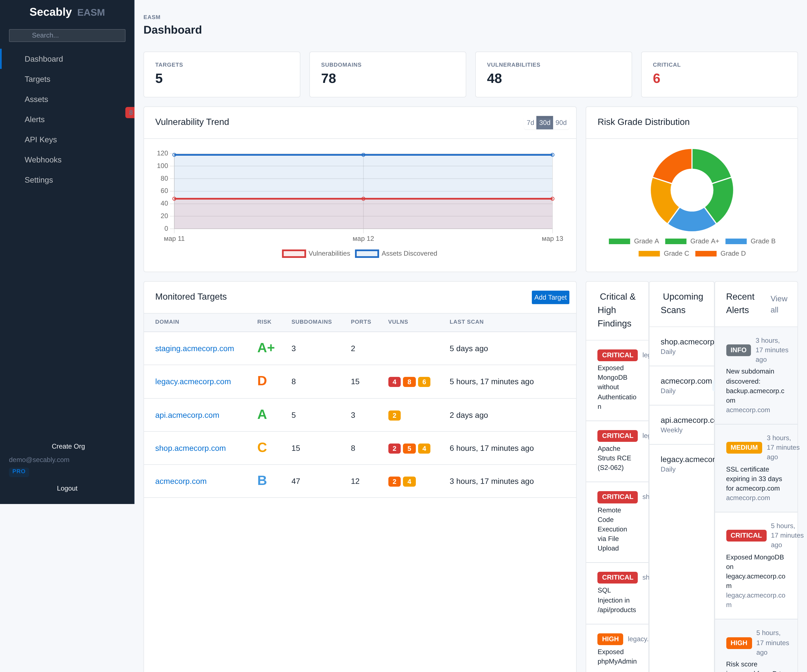Click the Add Target button
This screenshot has height=672, width=807.
[550, 297]
